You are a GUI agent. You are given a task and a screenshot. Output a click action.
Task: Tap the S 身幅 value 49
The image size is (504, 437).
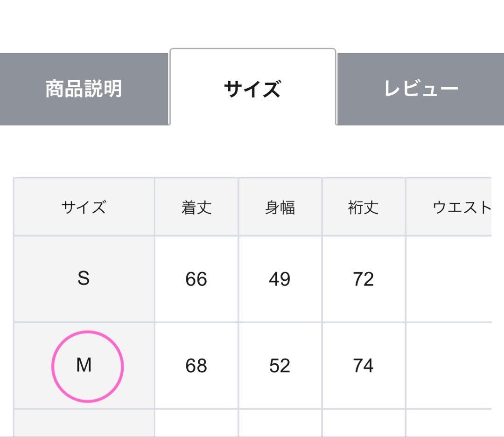(x=280, y=279)
